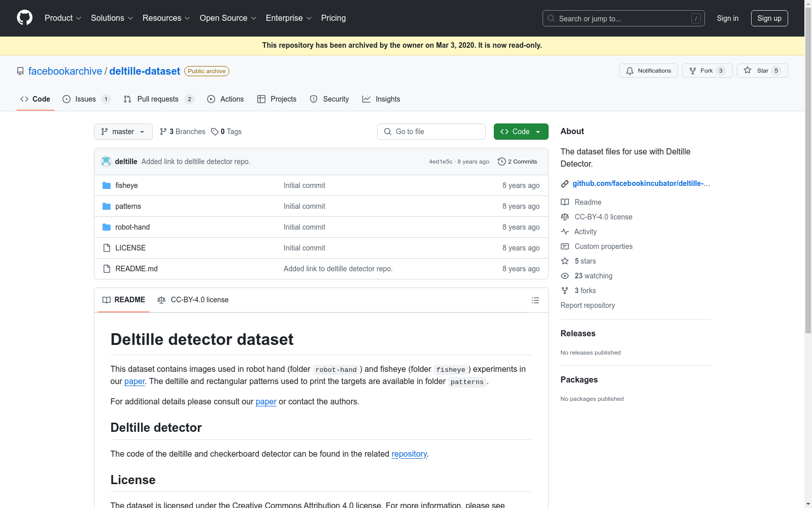
Task: Open the robot-hand folder
Action: pyautogui.click(x=132, y=227)
